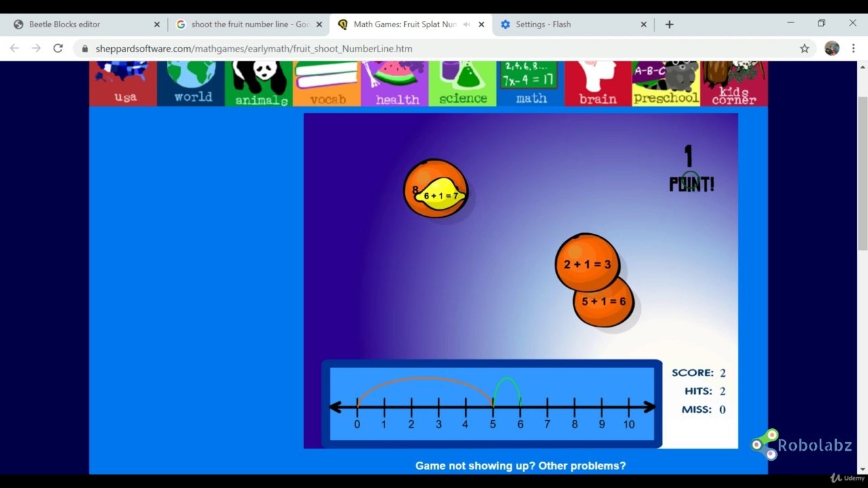Open the World globe category icon
This screenshot has height=488, width=868.
tap(191, 83)
